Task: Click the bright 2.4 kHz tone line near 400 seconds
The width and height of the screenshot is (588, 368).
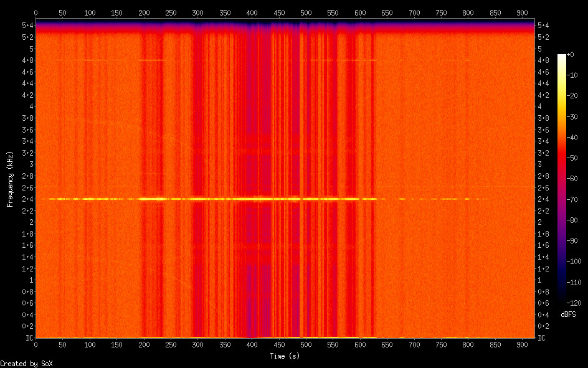Action: (252, 199)
